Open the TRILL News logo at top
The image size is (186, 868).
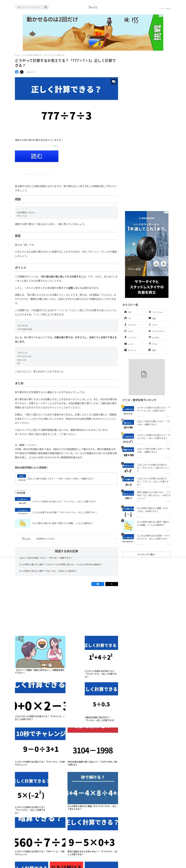click(x=93, y=7)
